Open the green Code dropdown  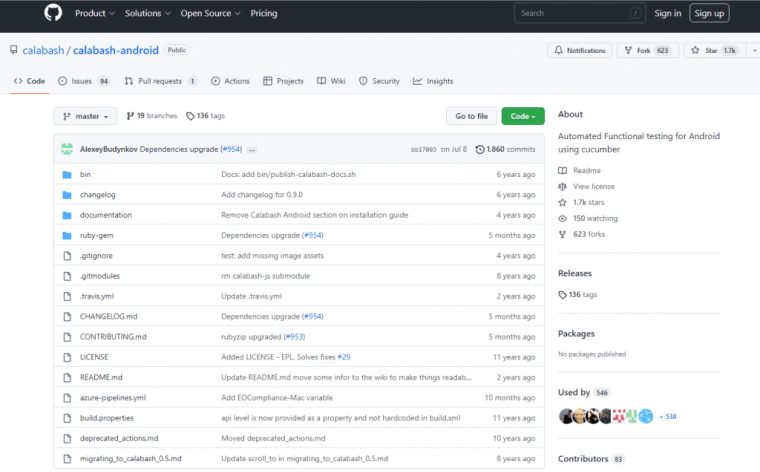523,116
